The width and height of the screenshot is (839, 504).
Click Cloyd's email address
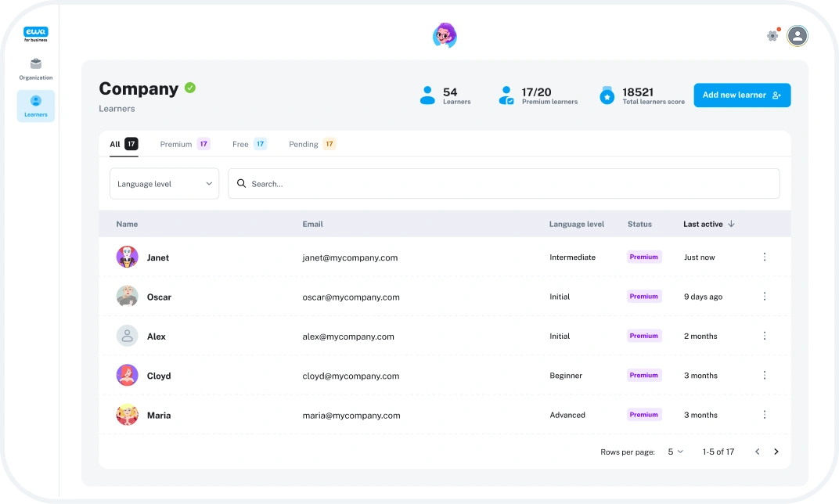pyautogui.click(x=351, y=376)
